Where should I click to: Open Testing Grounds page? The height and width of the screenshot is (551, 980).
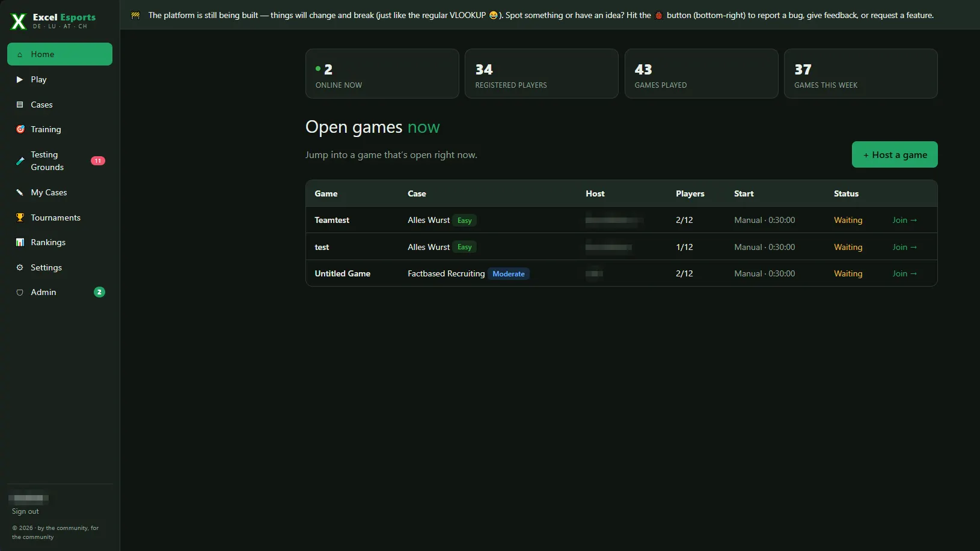click(x=60, y=161)
